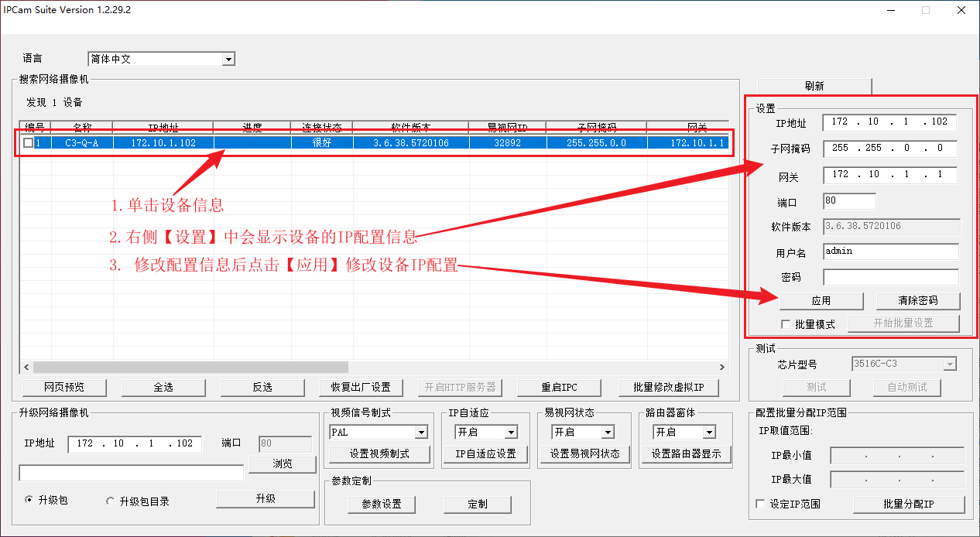Enable the 批量模式 checkbox
This screenshot has width=980, height=537.
click(x=786, y=324)
